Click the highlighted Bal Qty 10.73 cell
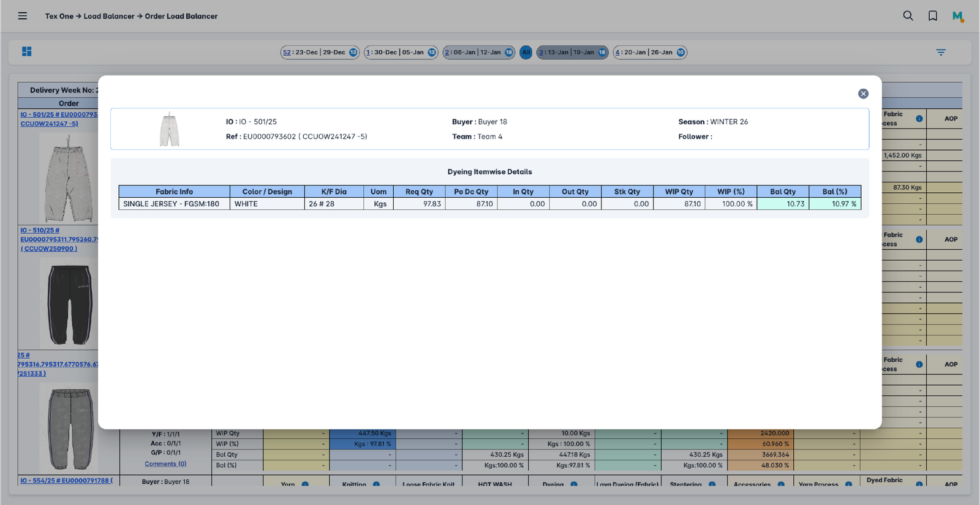The width and height of the screenshot is (980, 505). point(783,204)
